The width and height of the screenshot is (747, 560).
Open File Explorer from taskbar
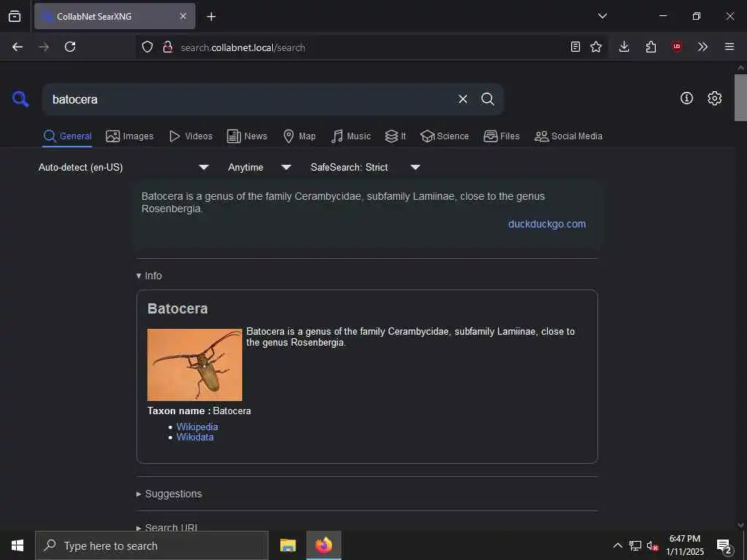click(x=287, y=545)
